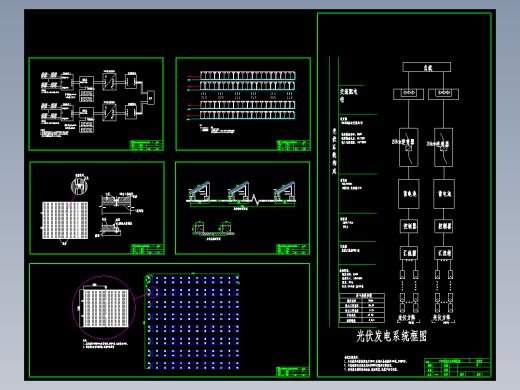
Task: Click the large magenta detail circle enlargement
Action: point(104,307)
